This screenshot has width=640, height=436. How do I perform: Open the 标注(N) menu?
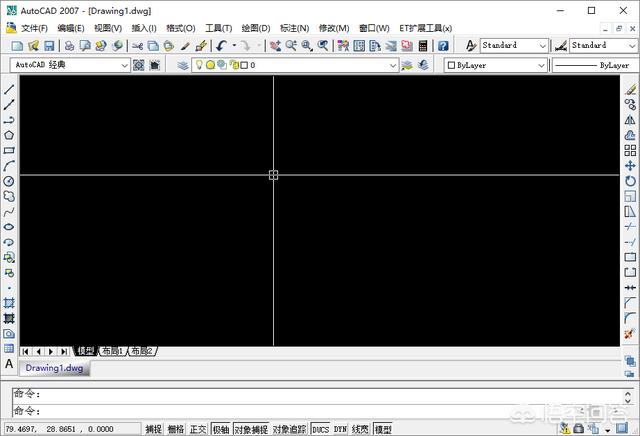pyautogui.click(x=294, y=28)
